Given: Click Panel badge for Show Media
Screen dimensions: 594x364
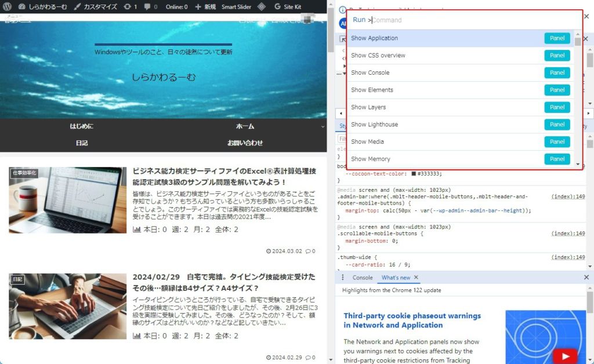Looking at the screenshot, I should pyautogui.click(x=557, y=142).
